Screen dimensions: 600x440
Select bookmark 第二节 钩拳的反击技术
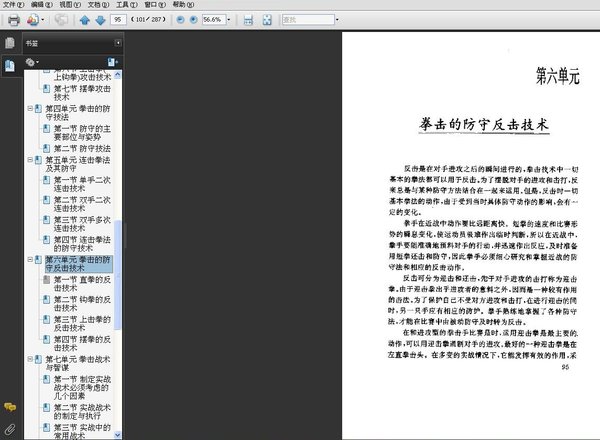[x=82, y=303]
